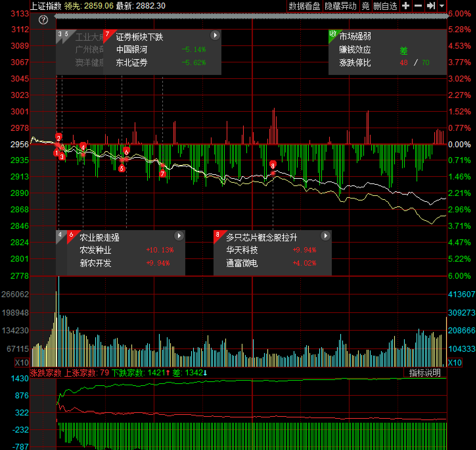Click 差: 1342 value
This screenshot has height=450, width=476.
point(190,373)
